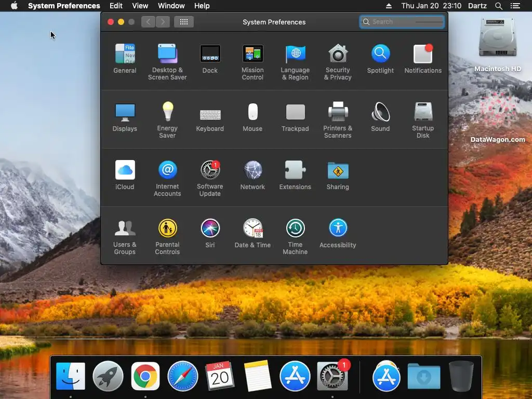
Task: Open the Trash in the Dock
Action: 461,376
